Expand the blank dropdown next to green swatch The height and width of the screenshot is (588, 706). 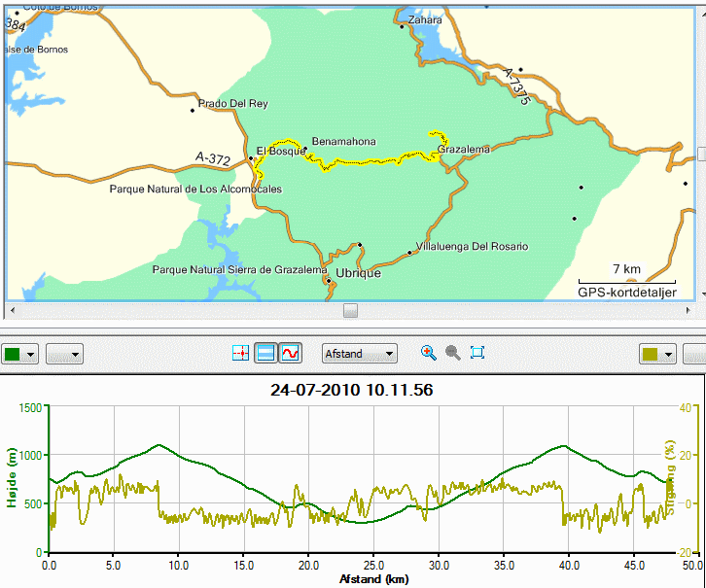point(64,354)
